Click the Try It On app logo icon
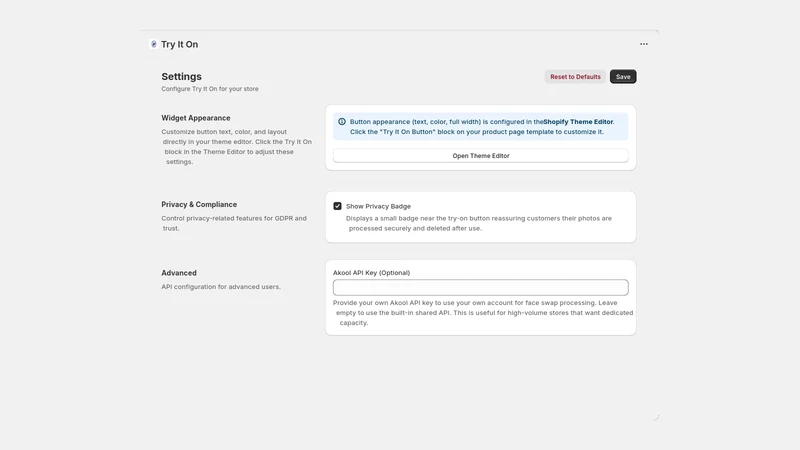The height and width of the screenshot is (450, 800). click(x=154, y=44)
